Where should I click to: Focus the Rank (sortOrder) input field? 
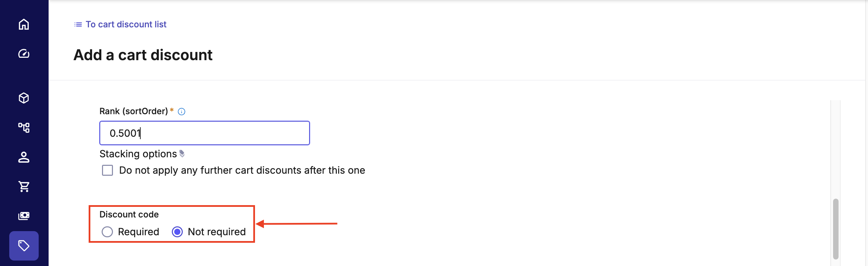coord(204,133)
